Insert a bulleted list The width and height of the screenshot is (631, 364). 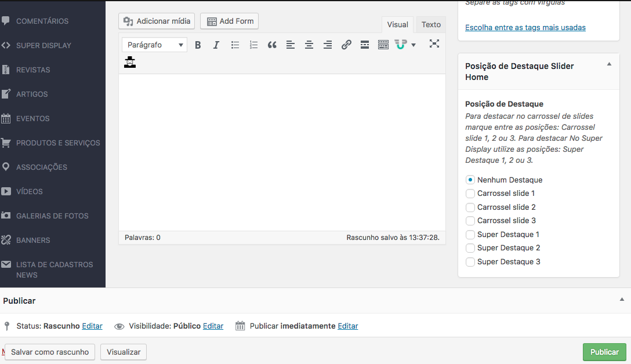(x=235, y=45)
